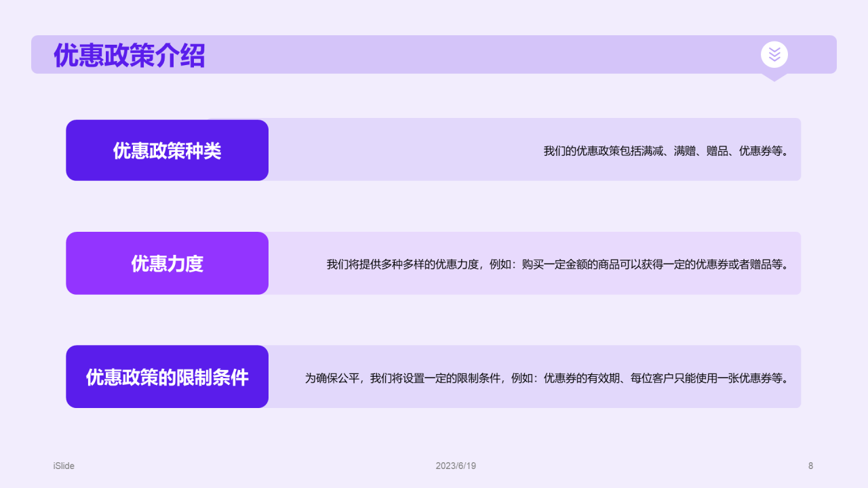
Task: Click the 优惠政策种类 label box
Action: pos(167,150)
